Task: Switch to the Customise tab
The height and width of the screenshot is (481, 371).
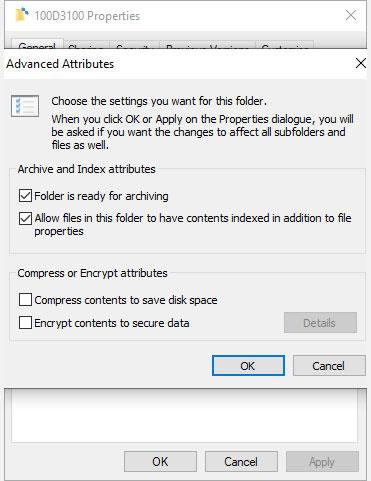Action: click(x=285, y=45)
